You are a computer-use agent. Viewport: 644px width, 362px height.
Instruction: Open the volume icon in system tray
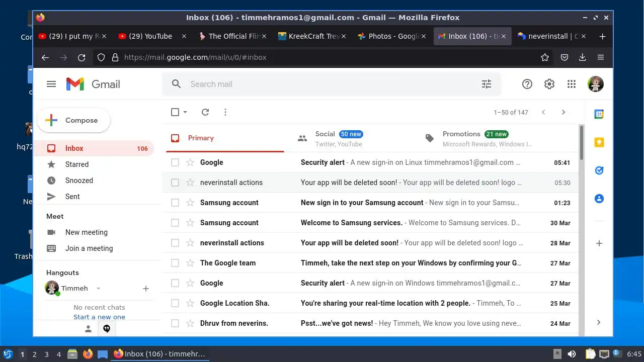coord(572,354)
